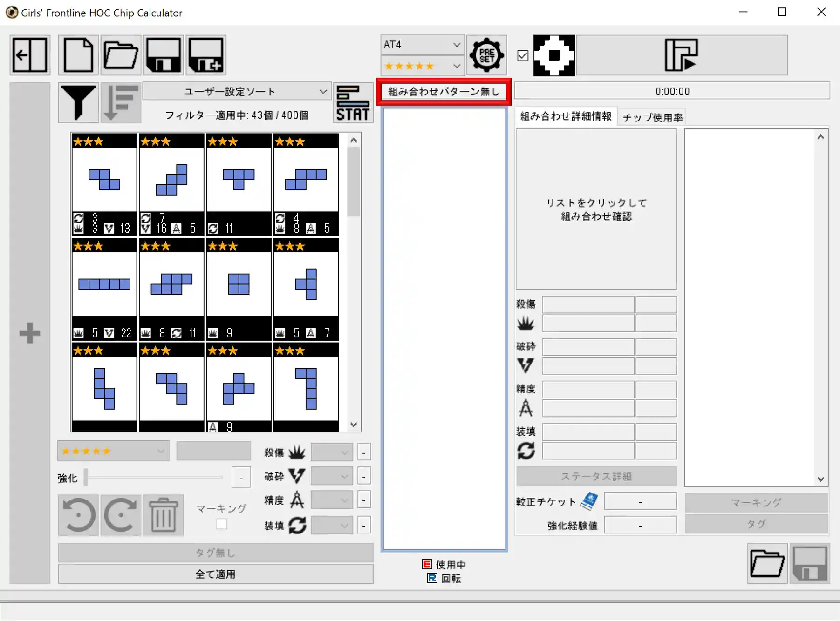Open the chip star rarity dropdown at the bottom
The image size is (840, 621).
(113, 451)
